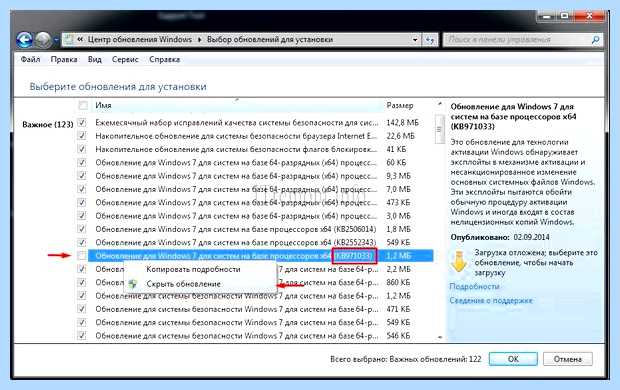Select the highlighted KB971033 update row

pyautogui.click(x=260, y=256)
